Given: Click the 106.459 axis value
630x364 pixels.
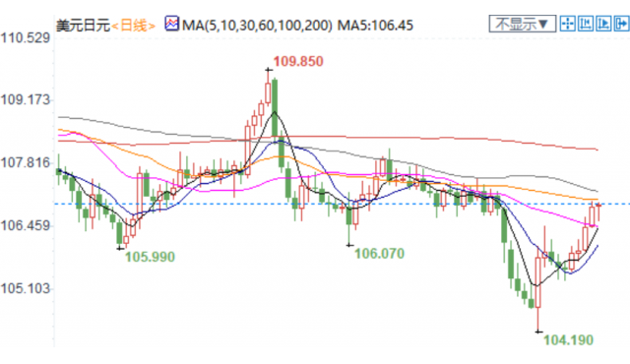Looking at the screenshot, I should (x=26, y=225).
